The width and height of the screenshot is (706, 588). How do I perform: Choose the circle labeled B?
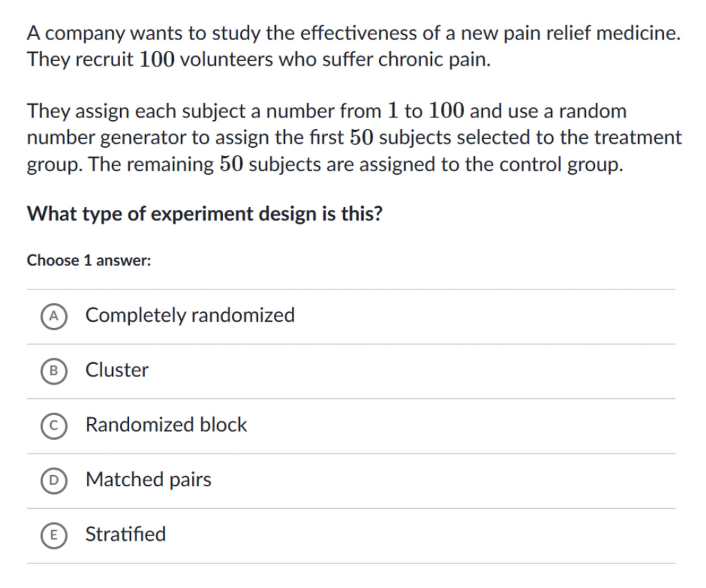[x=54, y=371]
